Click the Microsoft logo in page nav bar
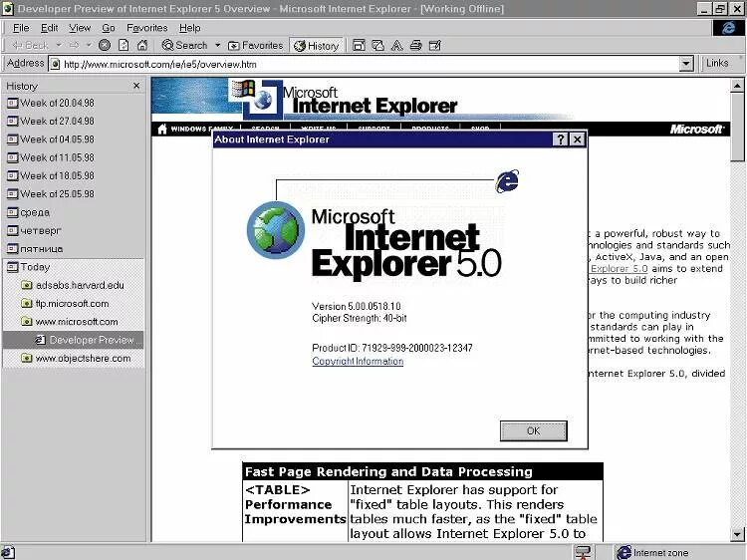747x560 pixels. tap(697, 130)
